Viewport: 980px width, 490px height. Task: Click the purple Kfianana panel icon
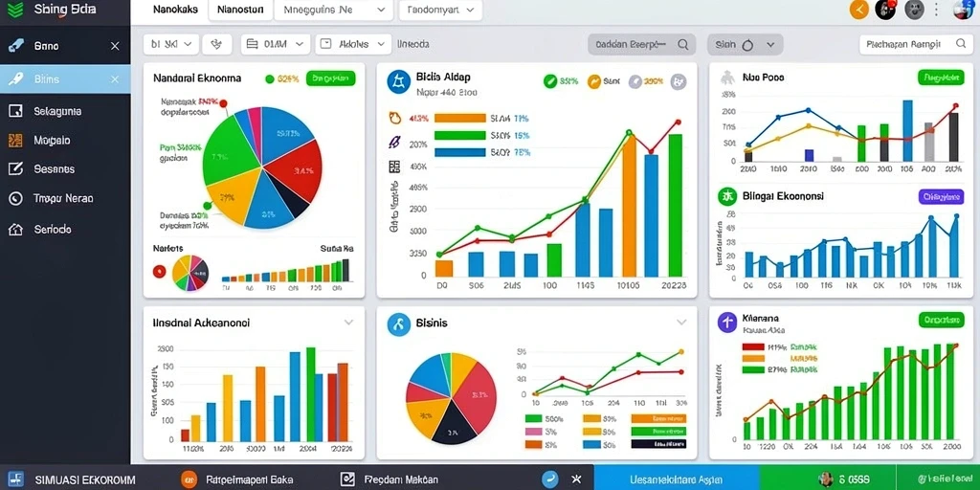pyautogui.click(x=727, y=323)
